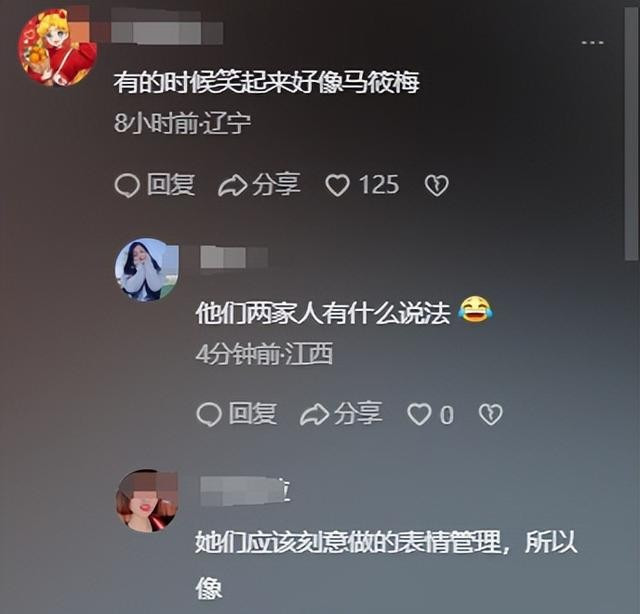Viewport: 640px width, 614px height.
Task: Click blurred username of top commenter
Action: click(167, 27)
